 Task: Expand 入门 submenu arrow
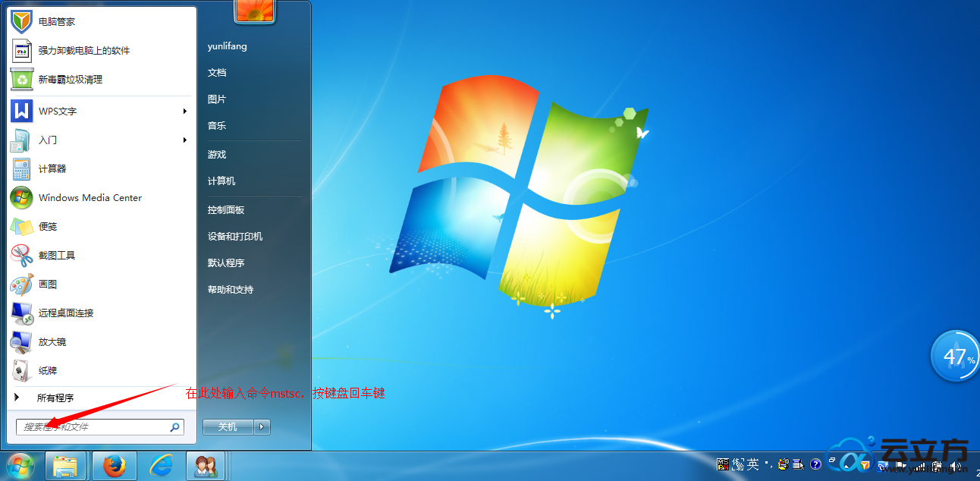(185, 140)
